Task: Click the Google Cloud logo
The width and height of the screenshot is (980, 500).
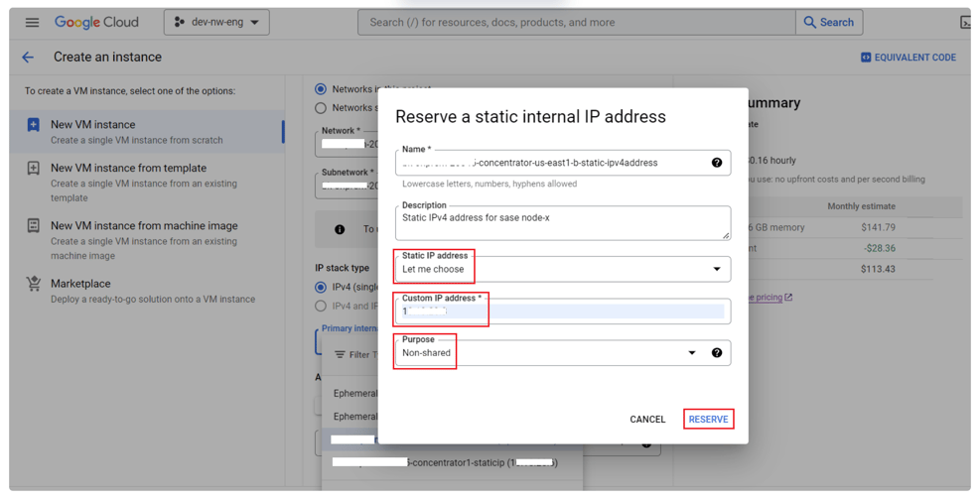Action: pos(96,22)
